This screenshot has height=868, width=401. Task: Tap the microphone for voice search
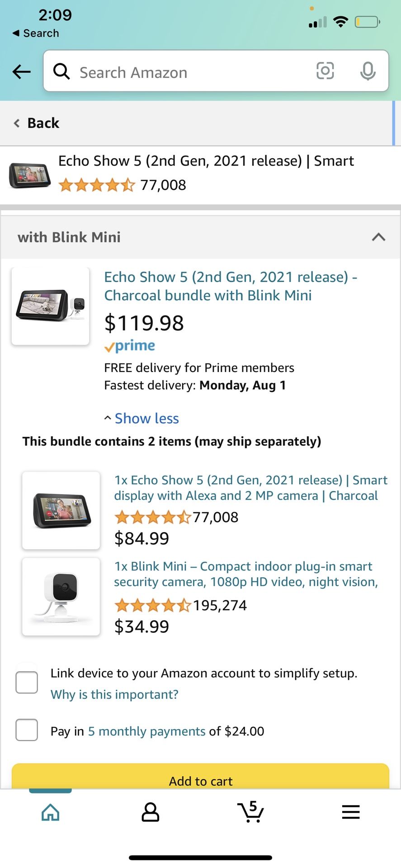pyautogui.click(x=368, y=71)
